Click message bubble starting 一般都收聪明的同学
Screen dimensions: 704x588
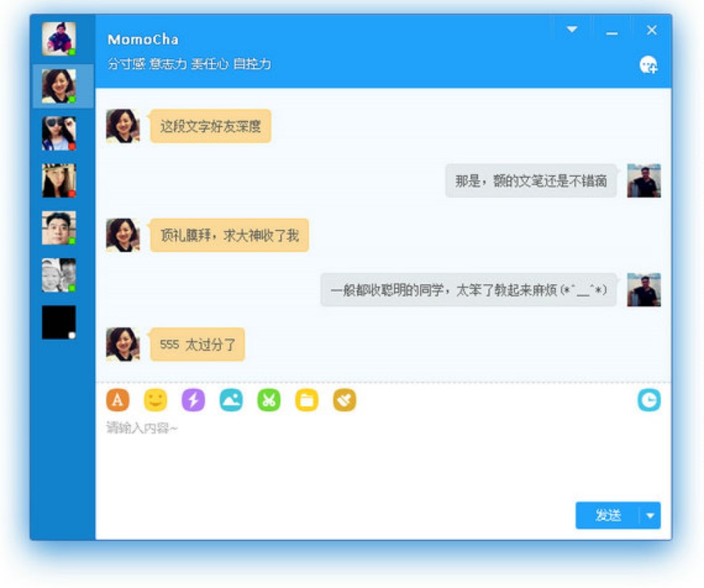[x=469, y=290]
